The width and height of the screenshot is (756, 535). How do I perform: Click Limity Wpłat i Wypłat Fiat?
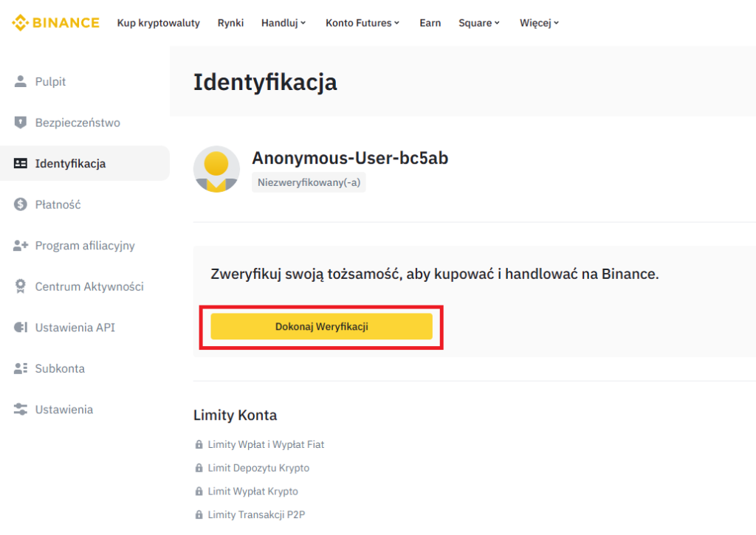point(266,444)
